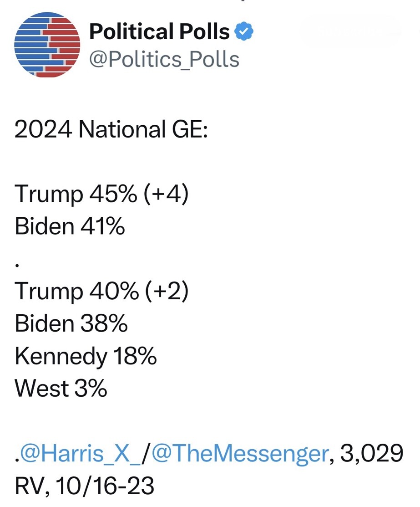The image size is (420, 507).
Task: Open the Political Polls display name
Action: pyautogui.click(x=159, y=31)
